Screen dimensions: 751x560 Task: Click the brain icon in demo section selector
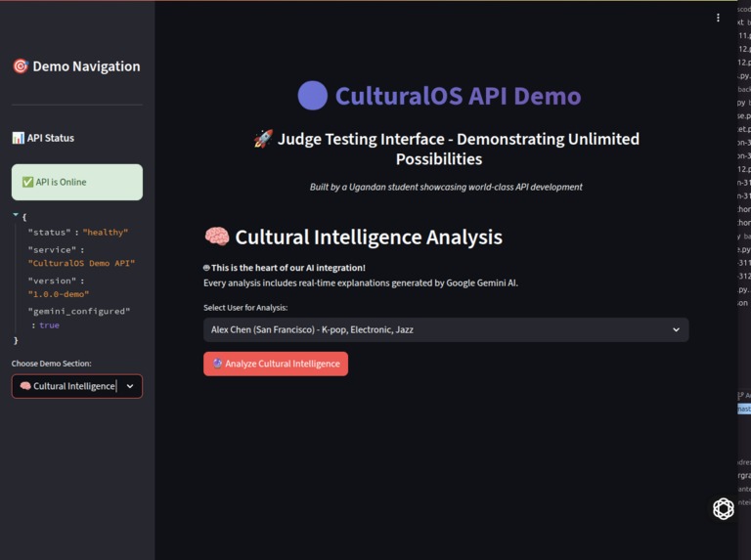(x=25, y=386)
